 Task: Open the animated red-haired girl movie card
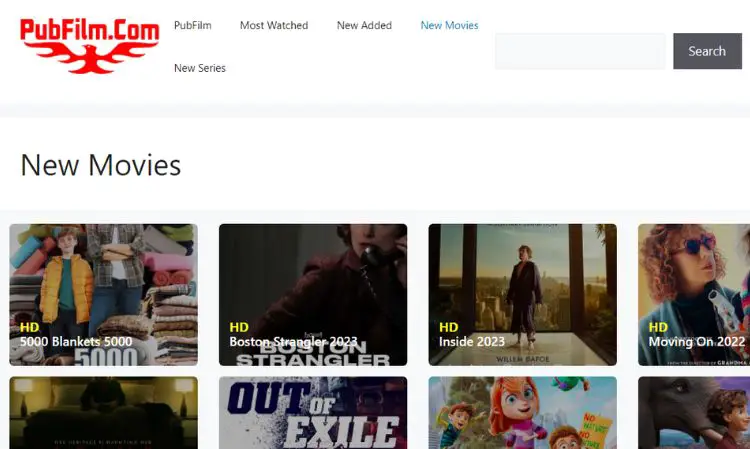[522, 413]
